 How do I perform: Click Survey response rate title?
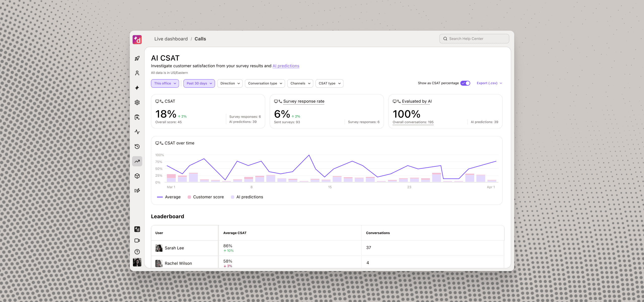[304, 101]
